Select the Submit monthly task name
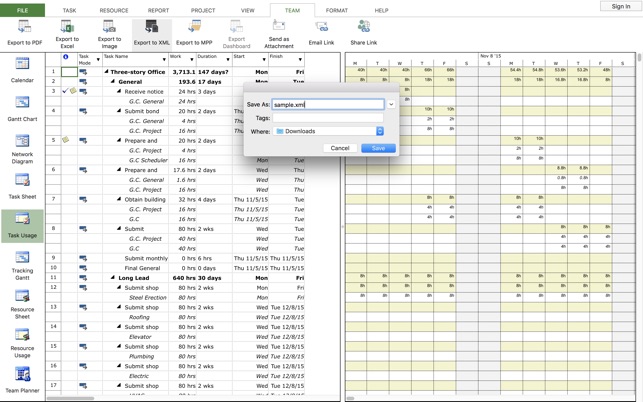 coord(146,258)
